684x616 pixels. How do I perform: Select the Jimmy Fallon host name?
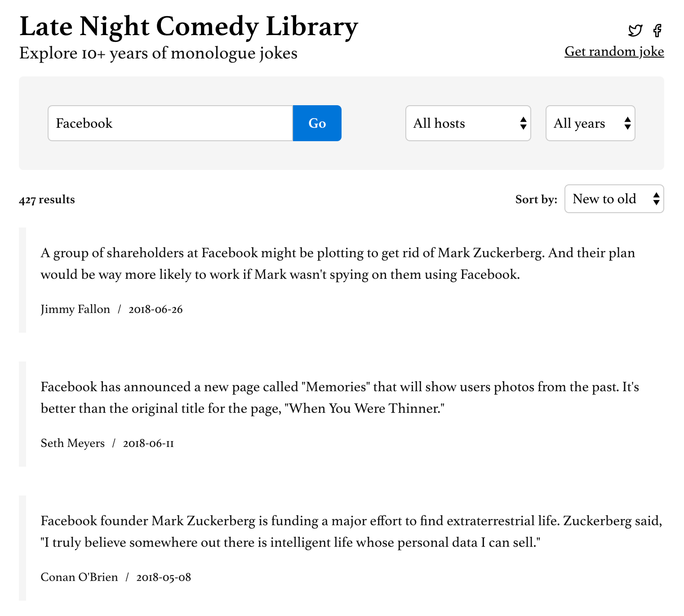coord(75,309)
